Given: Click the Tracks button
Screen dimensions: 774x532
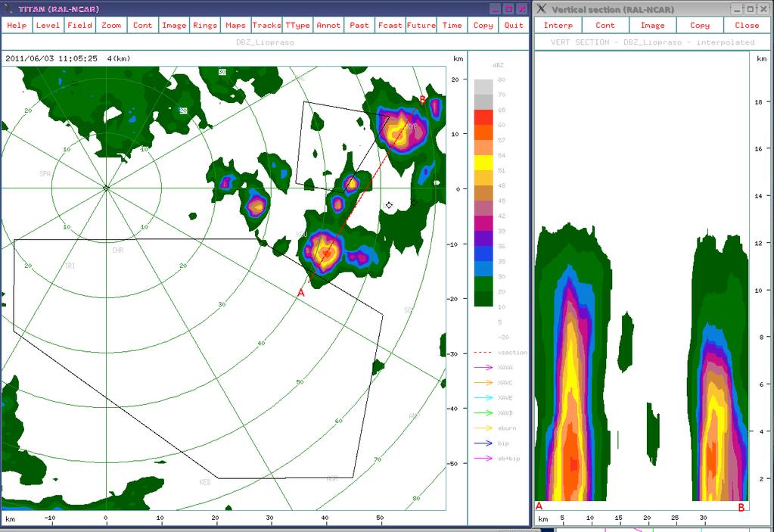Looking at the screenshot, I should 266,25.
